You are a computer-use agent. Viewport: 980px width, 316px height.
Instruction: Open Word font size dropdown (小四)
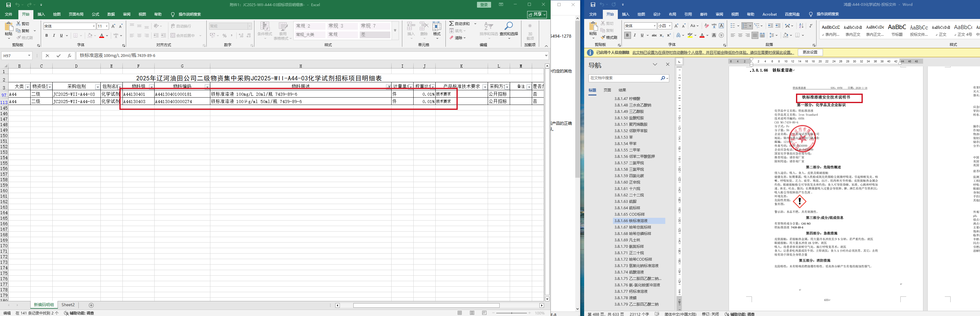(670, 26)
